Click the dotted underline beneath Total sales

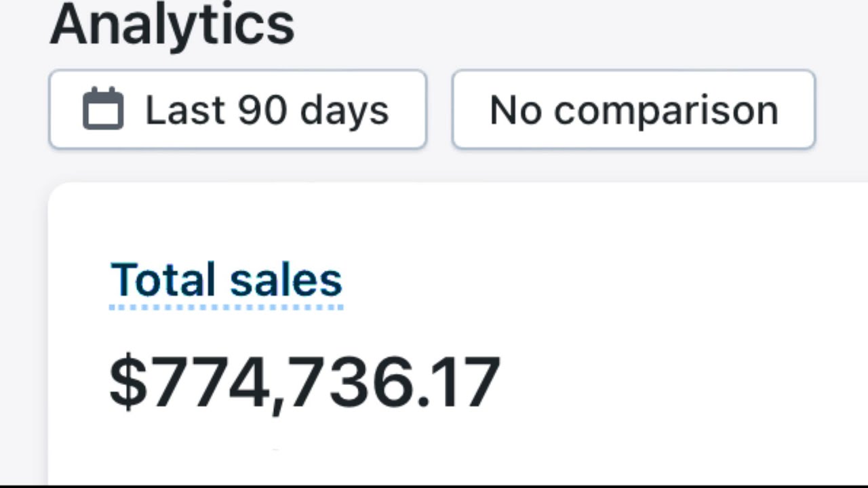pos(226,307)
